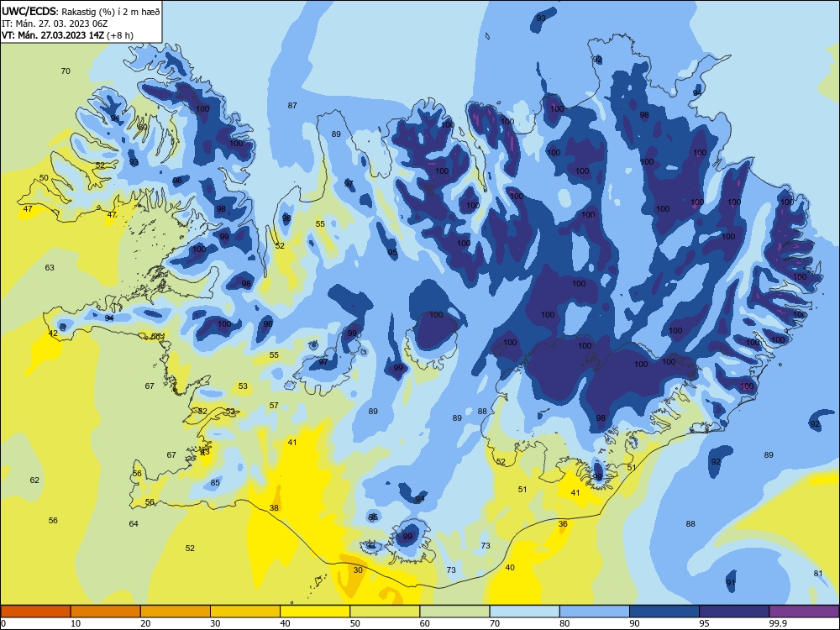The image size is (840, 630).
Task: Select the 95–99.9 indigo legend swatch
Action: point(734,612)
